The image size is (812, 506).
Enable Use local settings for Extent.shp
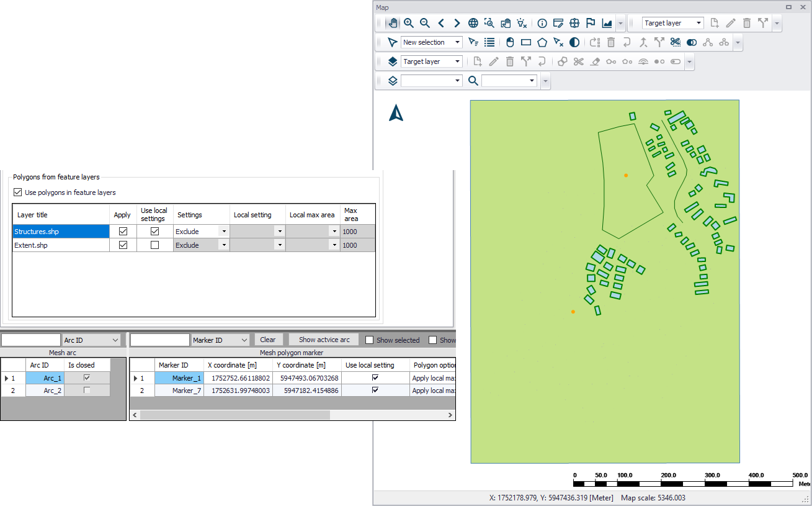154,245
